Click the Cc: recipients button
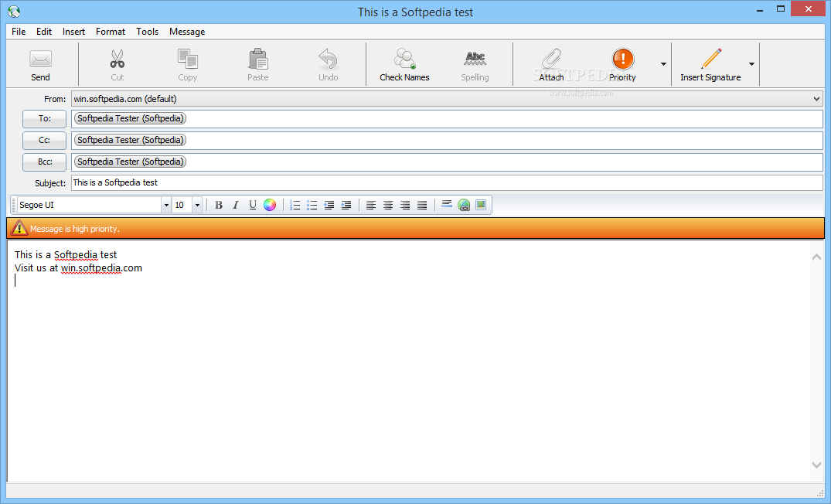 pyautogui.click(x=45, y=141)
